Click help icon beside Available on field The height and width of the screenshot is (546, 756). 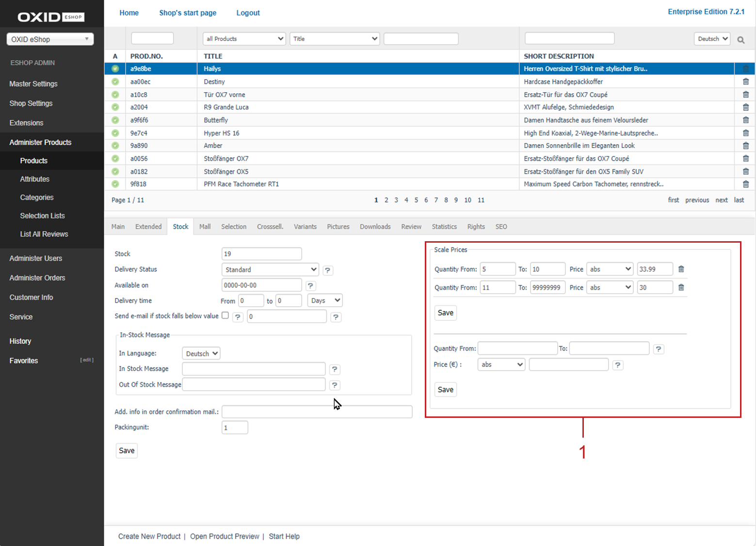click(310, 286)
